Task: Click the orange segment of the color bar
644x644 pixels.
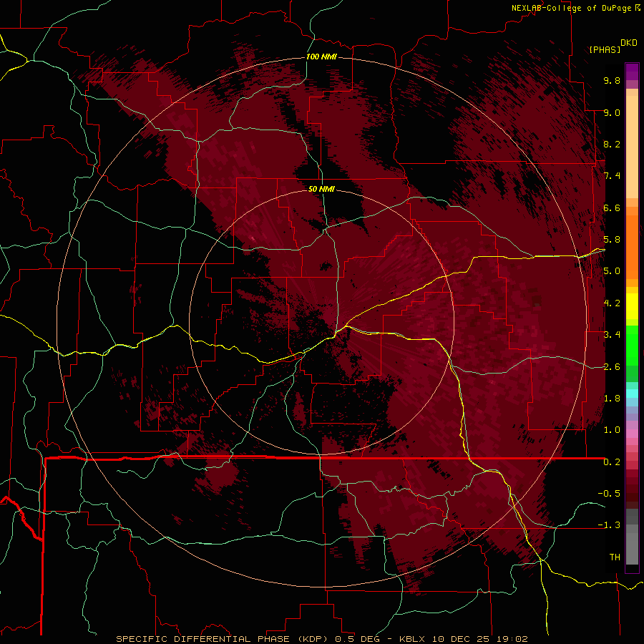Action: pos(632,246)
